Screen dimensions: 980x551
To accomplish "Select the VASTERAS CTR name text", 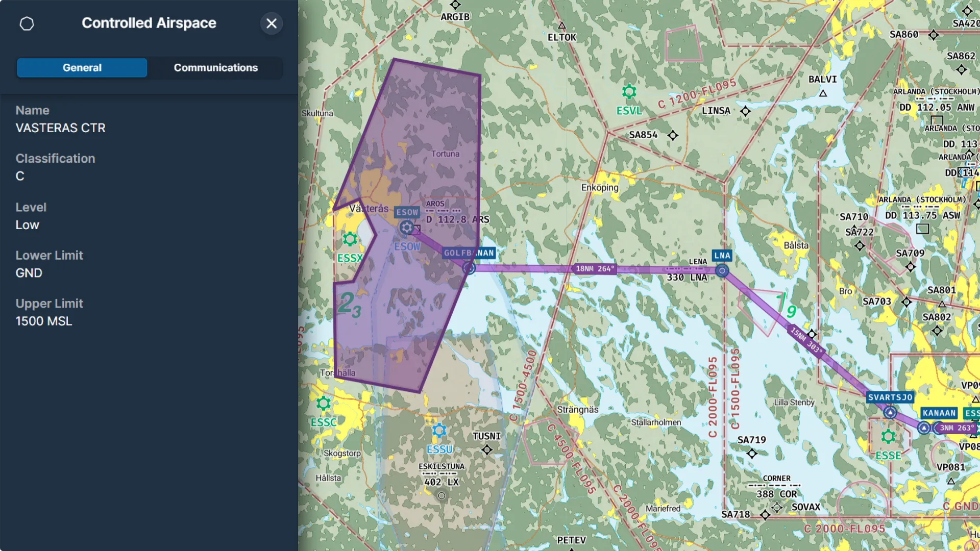I will [x=60, y=128].
